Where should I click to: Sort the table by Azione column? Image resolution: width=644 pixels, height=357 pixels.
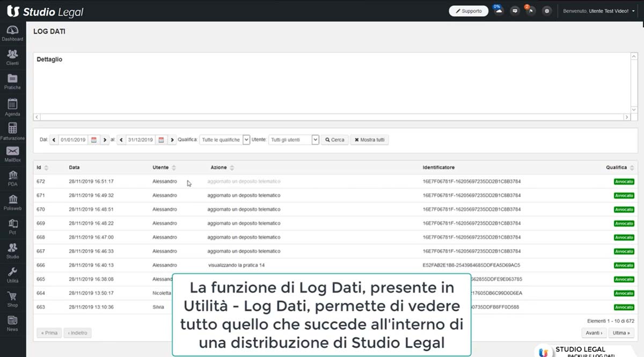pyautogui.click(x=222, y=167)
